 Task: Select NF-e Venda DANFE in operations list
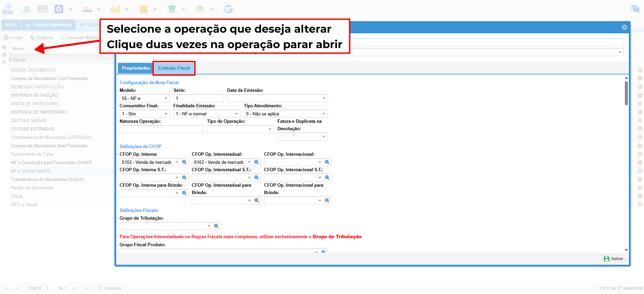(x=31, y=171)
